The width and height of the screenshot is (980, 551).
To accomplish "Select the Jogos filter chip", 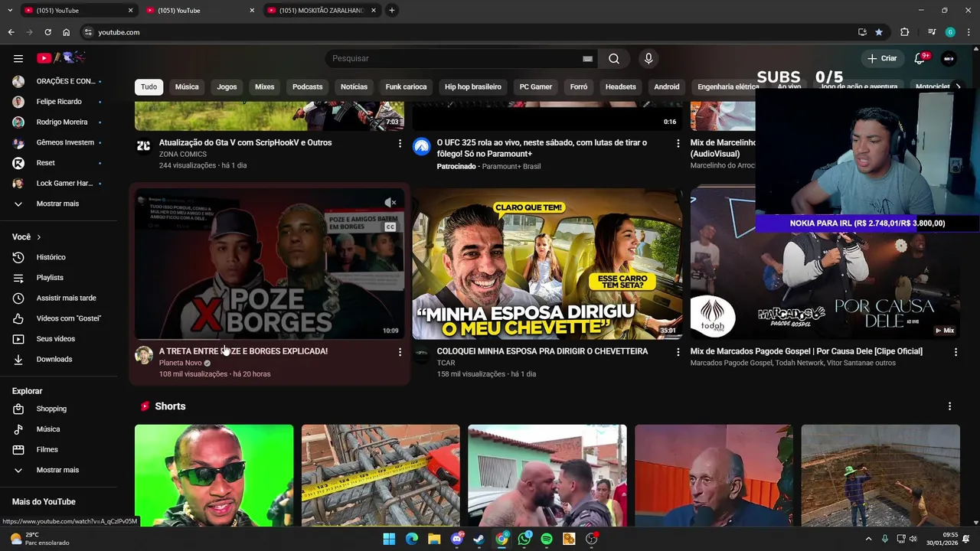I will pos(227,86).
